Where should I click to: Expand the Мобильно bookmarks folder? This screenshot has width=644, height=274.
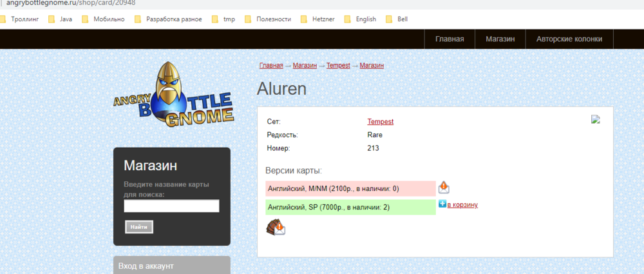pos(102,19)
